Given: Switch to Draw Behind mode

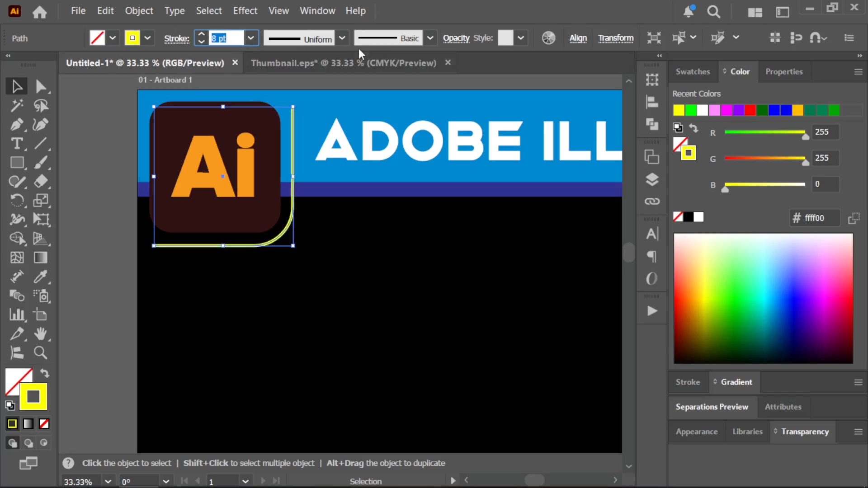Looking at the screenshot, I should [28, 443].
